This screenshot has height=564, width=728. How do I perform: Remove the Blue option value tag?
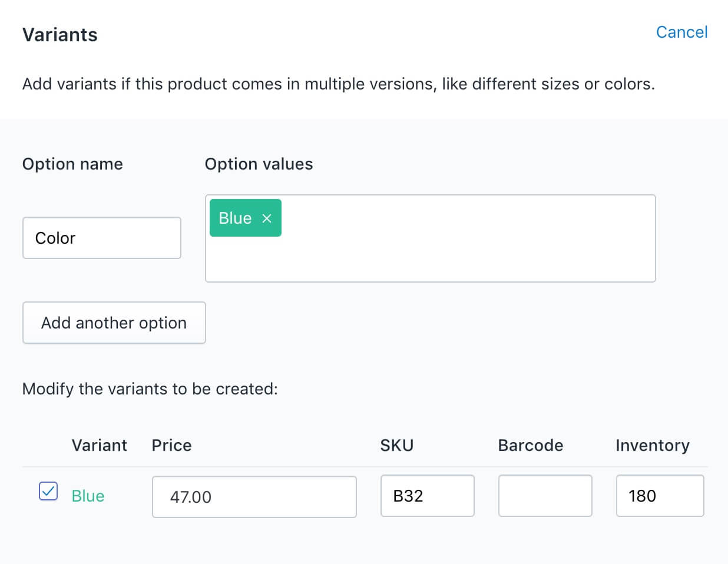point(266,218)
